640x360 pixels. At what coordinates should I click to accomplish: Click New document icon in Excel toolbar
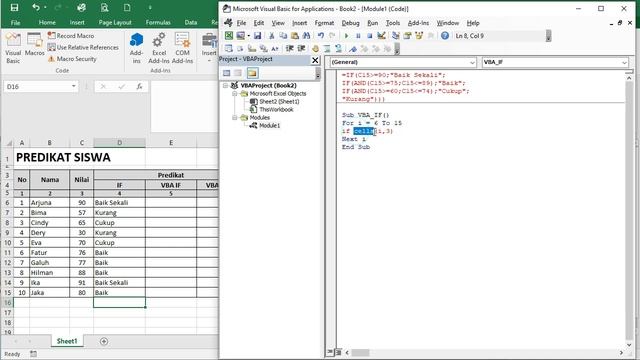click(x=127, y=8)
